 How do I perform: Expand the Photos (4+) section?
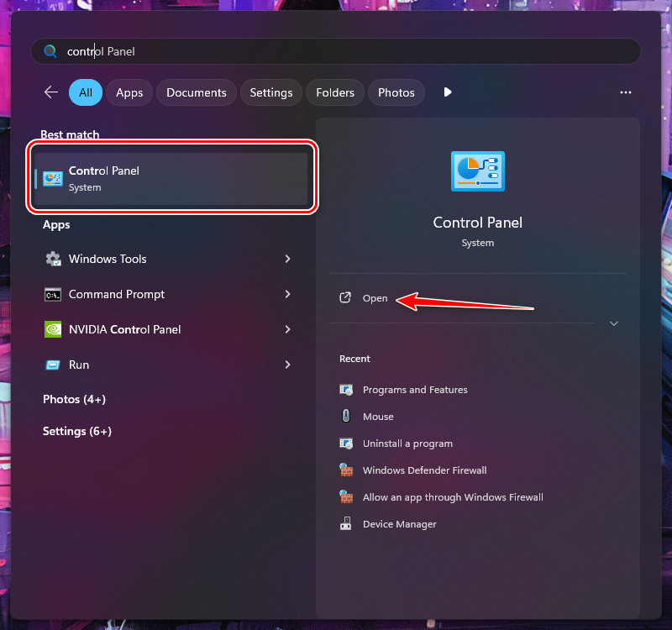tap(74, 400)
